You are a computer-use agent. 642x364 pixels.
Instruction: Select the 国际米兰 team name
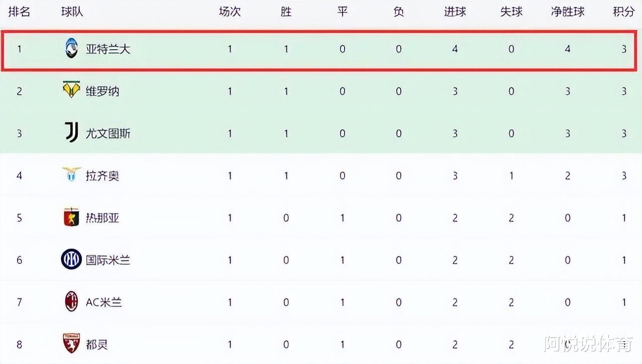click(x=108, y=260)
